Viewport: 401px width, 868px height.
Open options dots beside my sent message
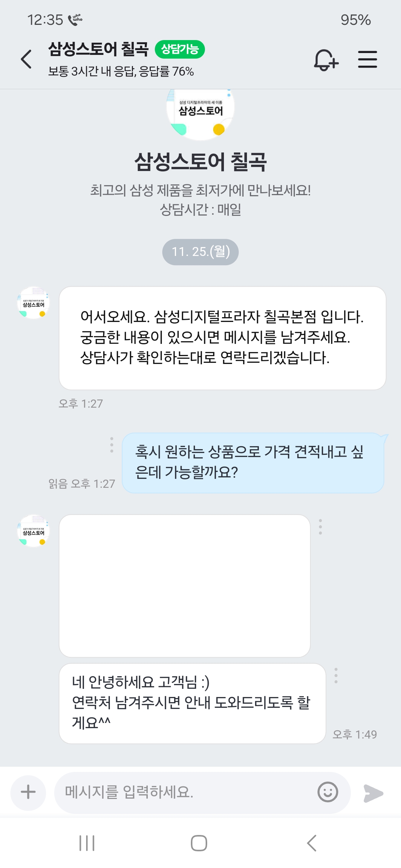[112, 445]
